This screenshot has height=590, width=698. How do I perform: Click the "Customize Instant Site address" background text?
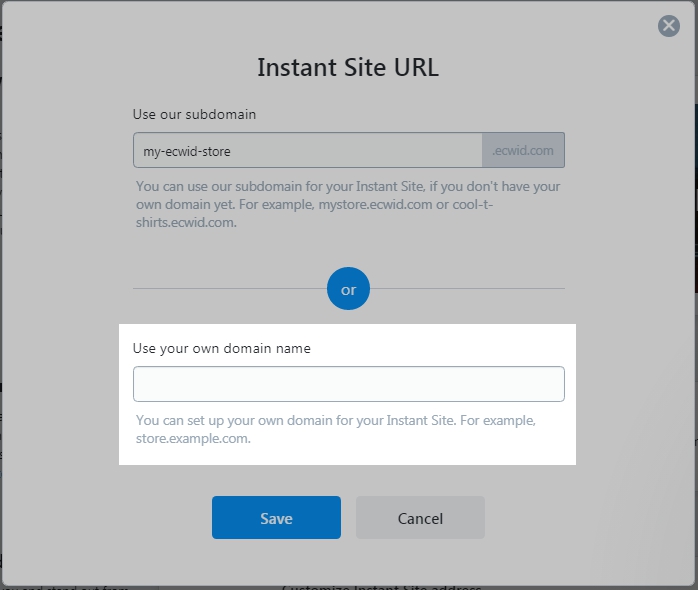381,587
